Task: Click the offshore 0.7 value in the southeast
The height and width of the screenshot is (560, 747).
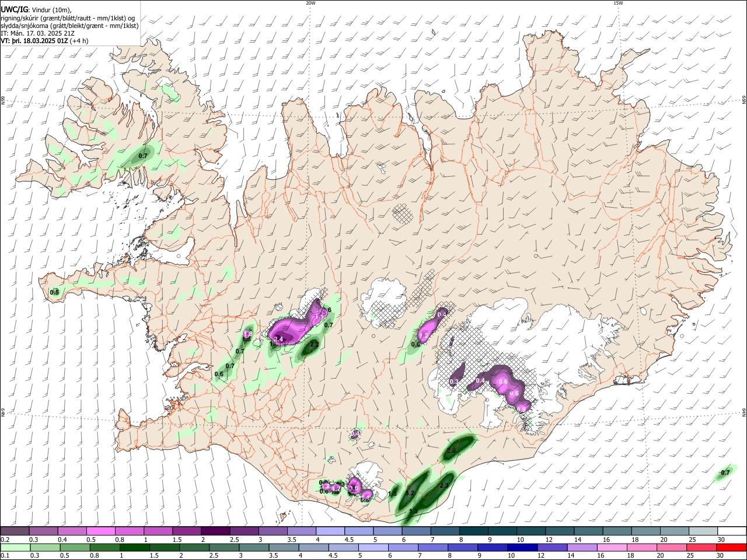Action: 725,472
